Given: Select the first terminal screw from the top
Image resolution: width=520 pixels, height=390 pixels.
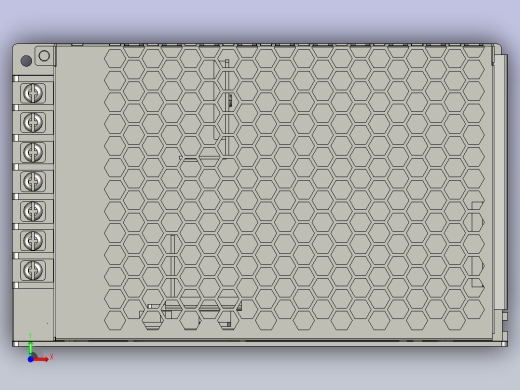Looking at the screenshot, I should coord(33,93).
